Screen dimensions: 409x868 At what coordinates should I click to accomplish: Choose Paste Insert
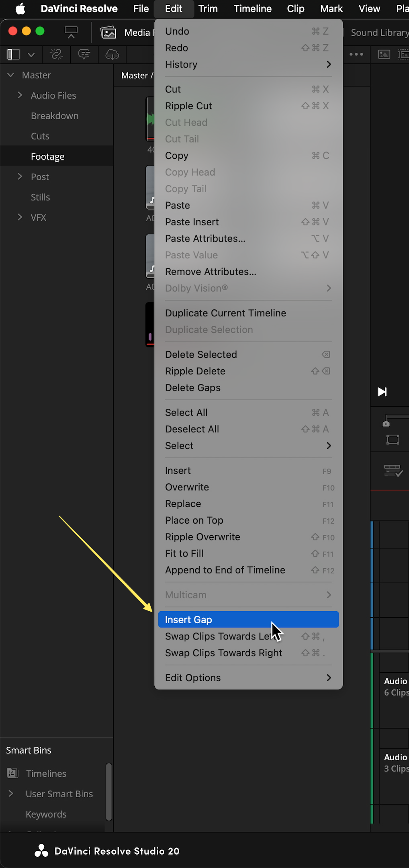click(248, 222)
